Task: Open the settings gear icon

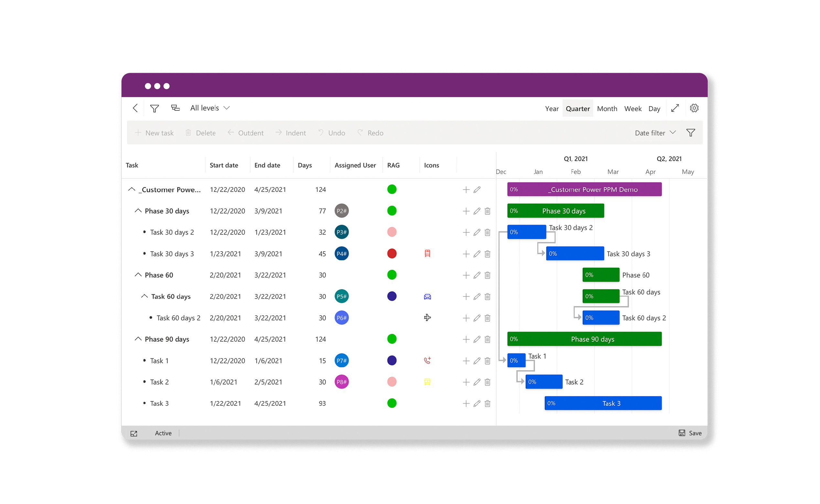Action: [694, 108]
